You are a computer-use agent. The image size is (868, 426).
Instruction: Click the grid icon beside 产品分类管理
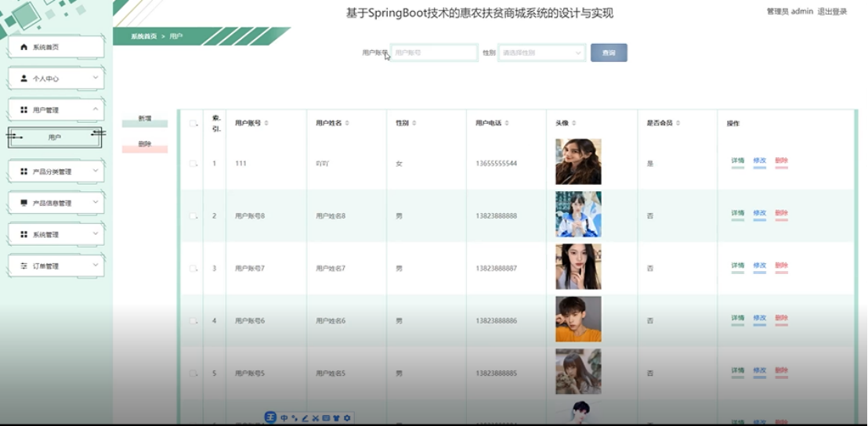click(x=24, y=171)
